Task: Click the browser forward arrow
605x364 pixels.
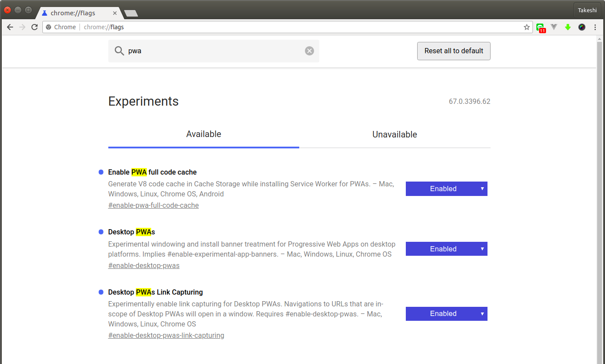Action: click(22, 27)
